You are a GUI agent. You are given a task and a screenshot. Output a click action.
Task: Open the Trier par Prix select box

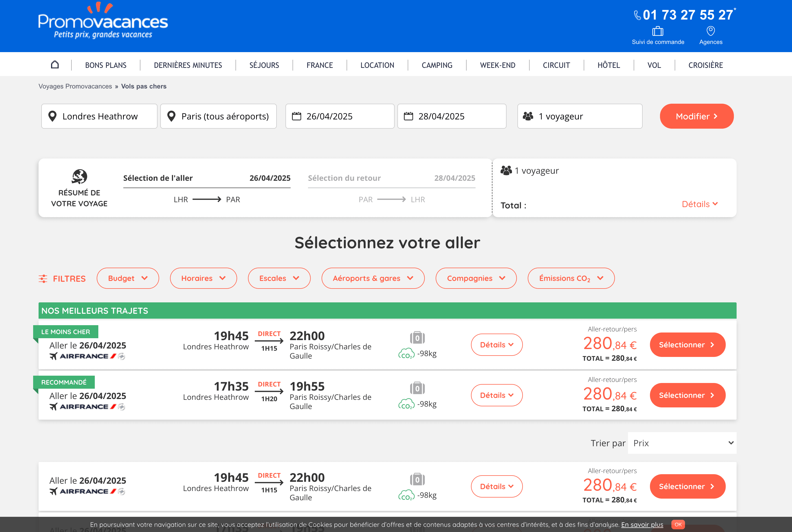682,443
